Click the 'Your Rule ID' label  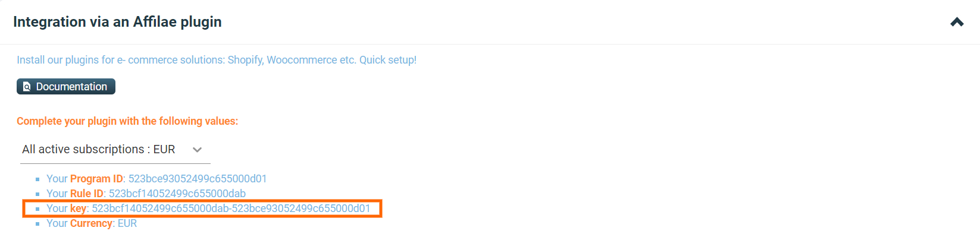[75, 194]
